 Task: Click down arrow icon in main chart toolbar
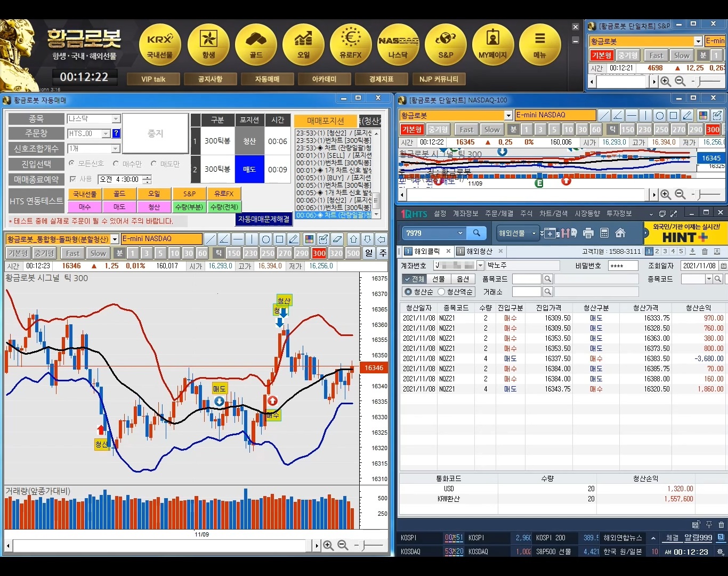tap(367, 239)
